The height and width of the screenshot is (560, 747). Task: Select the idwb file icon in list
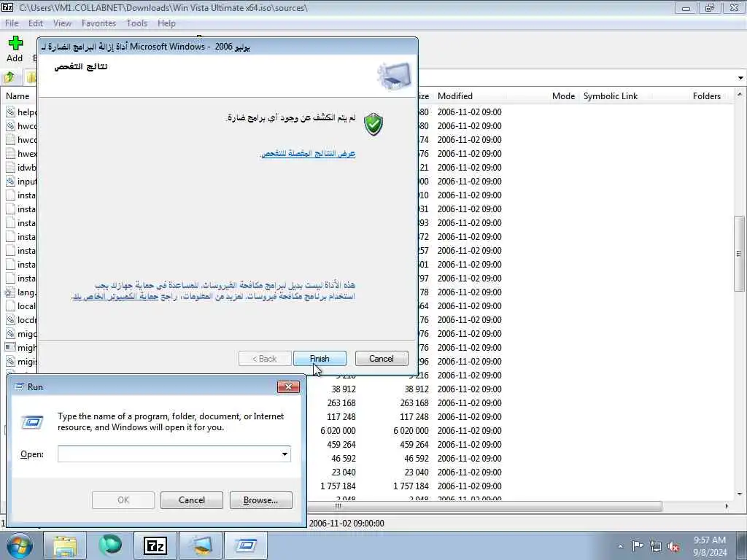pyautogui.click(x=10, y=167)
